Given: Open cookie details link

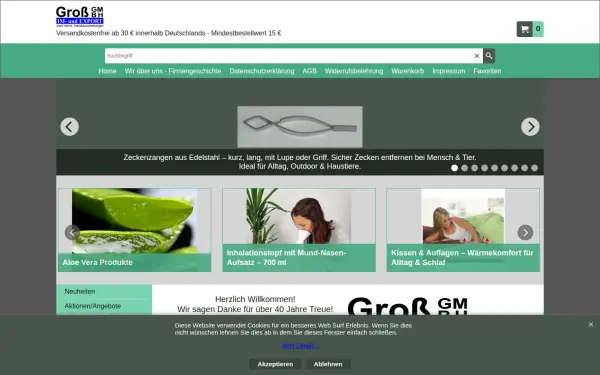Looking at the screenshot, I should (300, 346).
